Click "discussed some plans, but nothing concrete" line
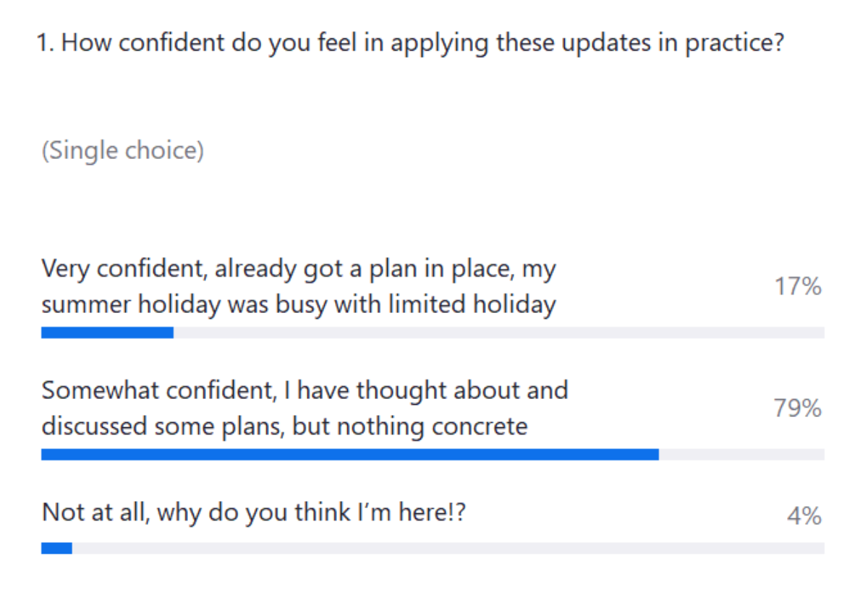This screenshot has height=600, width=868. click(284, 427)
